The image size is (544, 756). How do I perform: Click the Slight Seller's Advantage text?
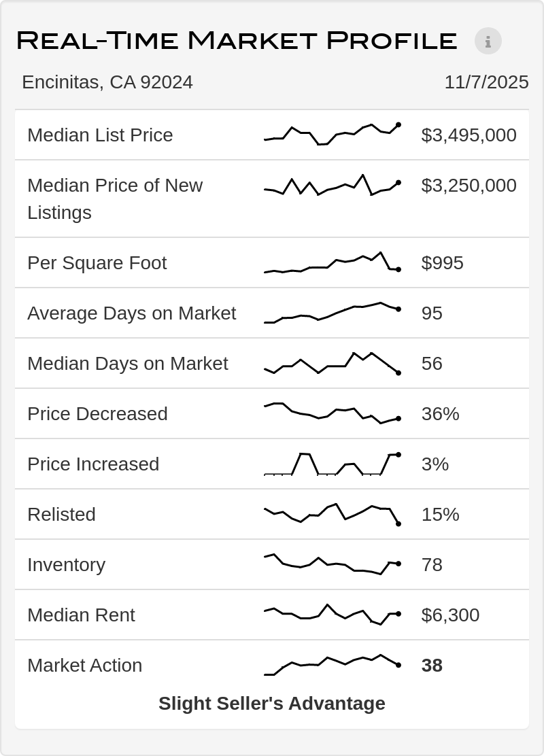point(272,704)
